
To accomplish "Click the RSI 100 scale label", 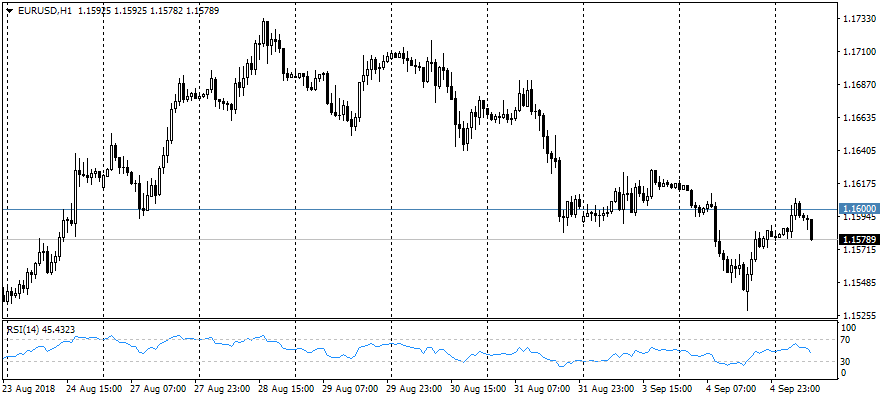I will point(847,327).
